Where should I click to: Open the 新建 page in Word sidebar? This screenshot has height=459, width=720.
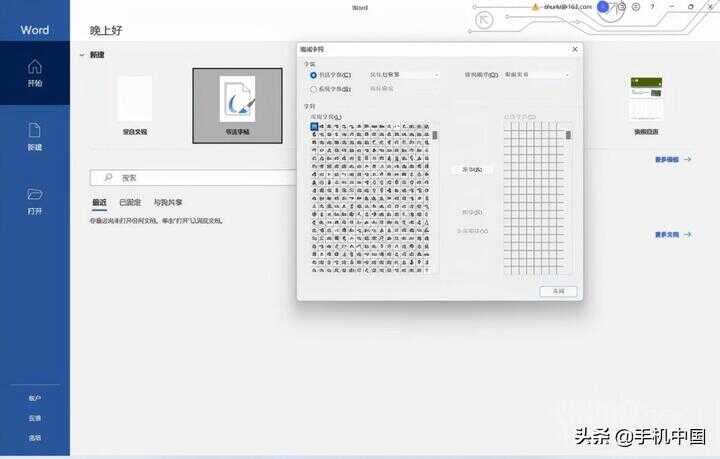pyautogui.click(x=35, y=136)
